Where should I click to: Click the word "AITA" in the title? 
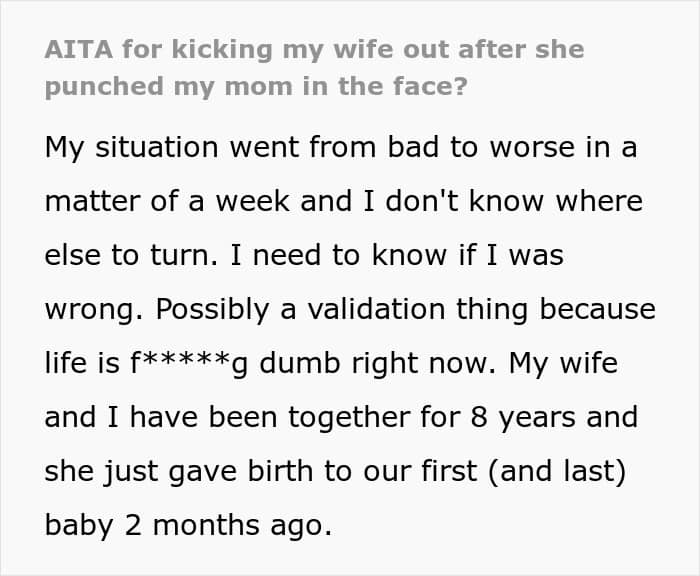[x=74, y=50]
